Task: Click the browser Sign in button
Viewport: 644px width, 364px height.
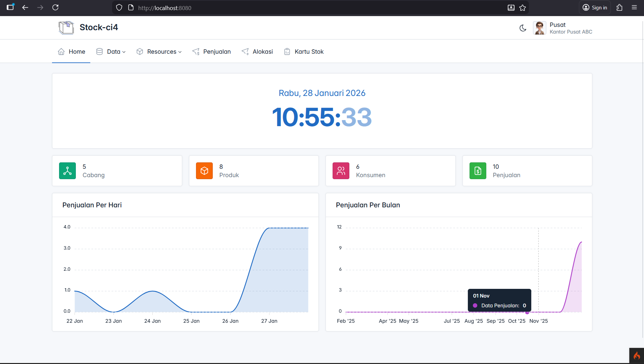Action: click(x=595, y=8)
